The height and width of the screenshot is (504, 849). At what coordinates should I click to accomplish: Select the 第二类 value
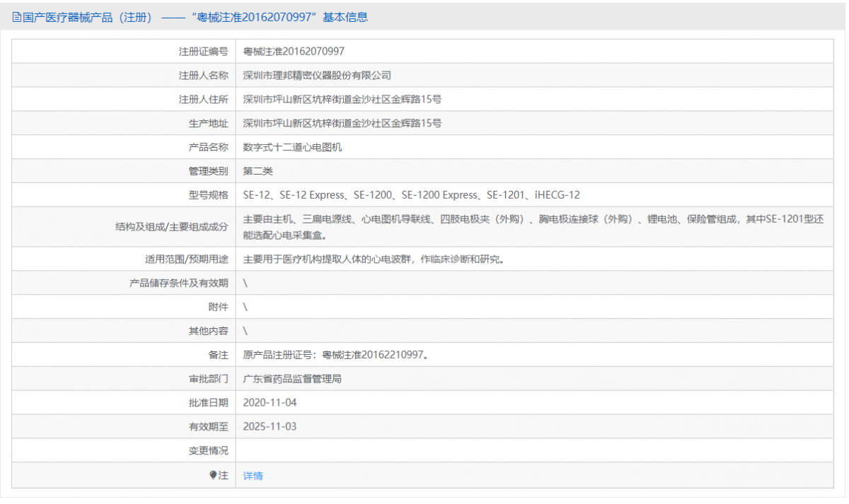point(258,171)
